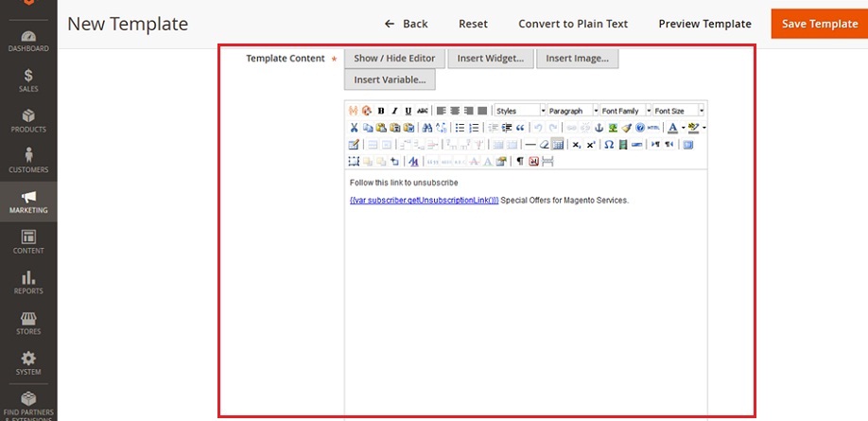Show invisible characters with pilcrow icon

520,161
